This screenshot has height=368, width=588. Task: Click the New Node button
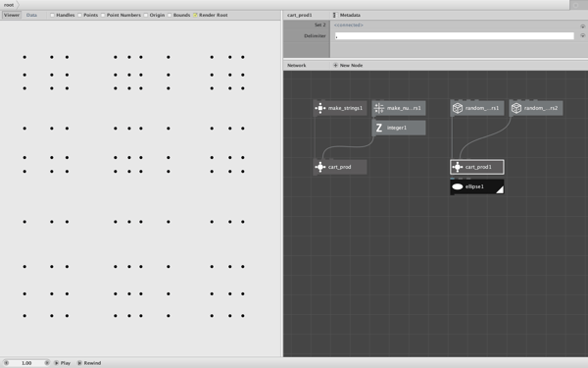click(348, 66)
